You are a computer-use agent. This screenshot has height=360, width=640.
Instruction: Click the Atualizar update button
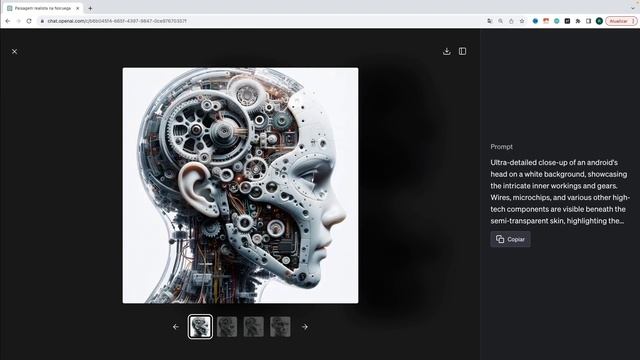[x=621, y=21]
